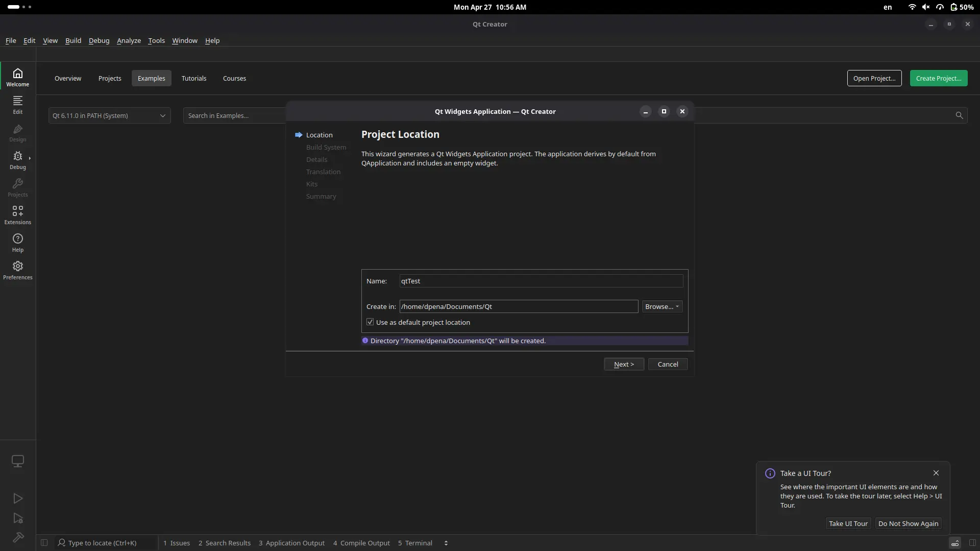Click the Wi-Fi icon in top bar

tap(912, 7)
